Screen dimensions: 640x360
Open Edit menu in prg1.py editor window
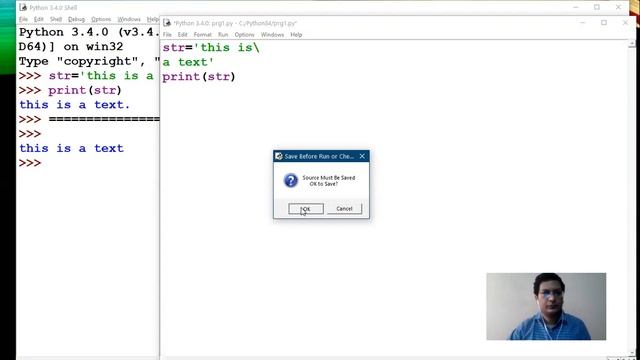click(x=182, y=35)
